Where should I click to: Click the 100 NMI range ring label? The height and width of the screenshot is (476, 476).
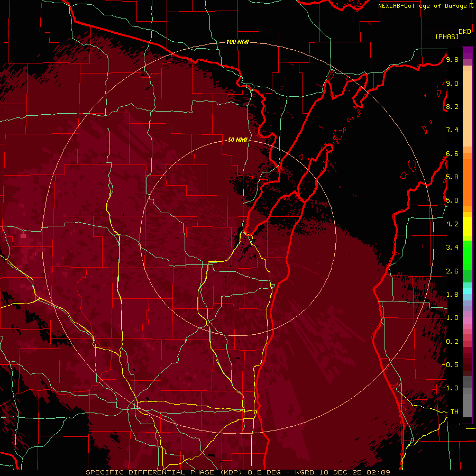point(237,42)
